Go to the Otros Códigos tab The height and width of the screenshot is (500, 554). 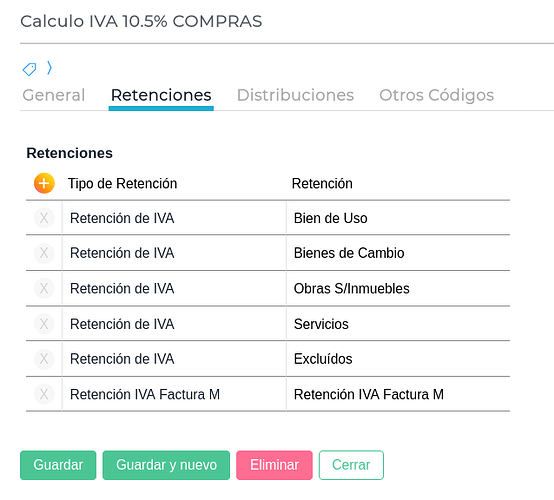[x=436, y=95]
